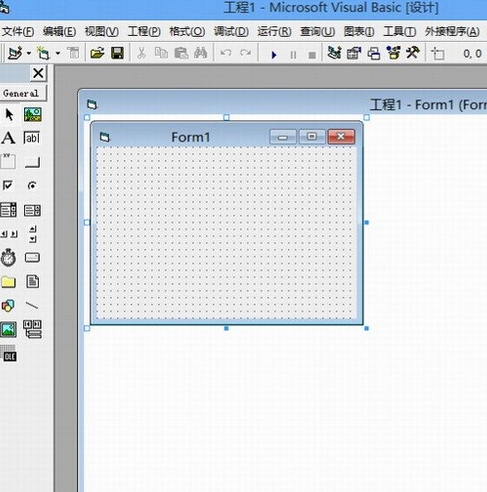Select the PictureBox control tool

(x=33, y=114)
